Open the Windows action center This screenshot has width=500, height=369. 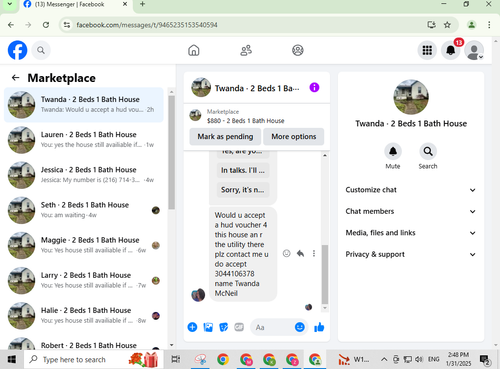pyautogui.click(x=485, y=360)
